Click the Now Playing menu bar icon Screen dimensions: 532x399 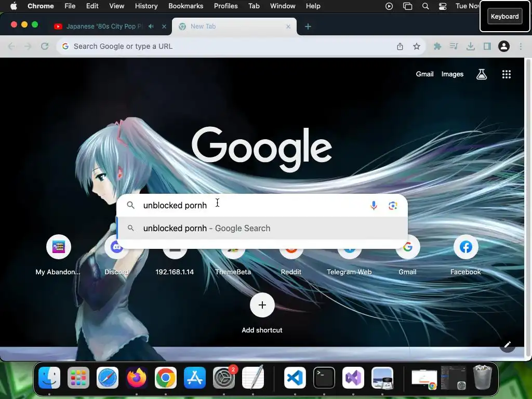(x=389, y=6)
